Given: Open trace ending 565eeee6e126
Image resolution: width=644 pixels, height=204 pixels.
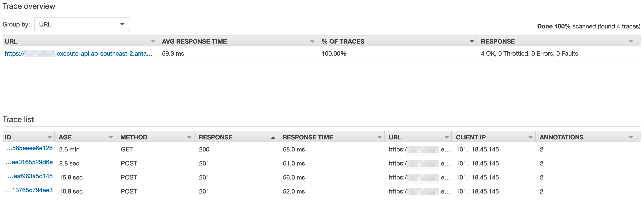Looking at the screenshot, I should [29, 148].
